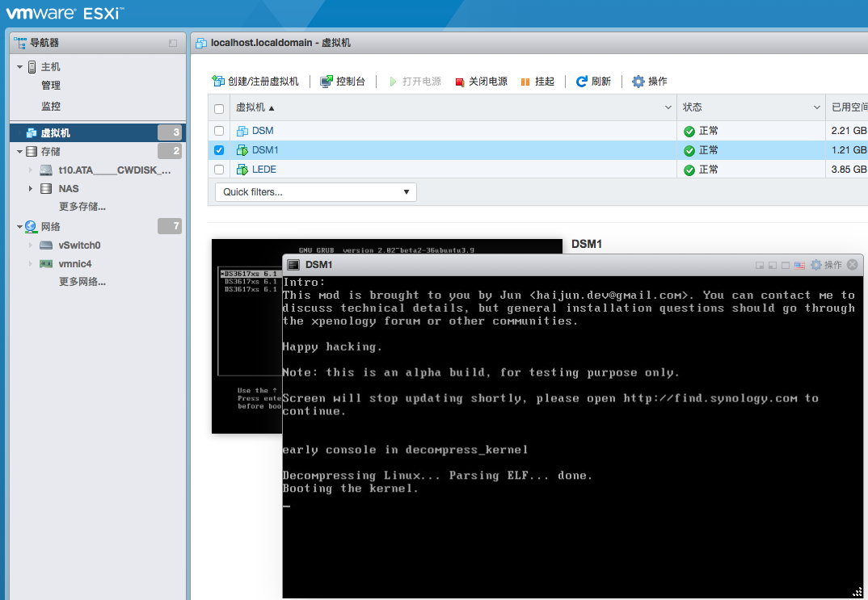Click the 2.21 GB used space cell
This screenshot has height=600, width=868.
click(849, 131)
